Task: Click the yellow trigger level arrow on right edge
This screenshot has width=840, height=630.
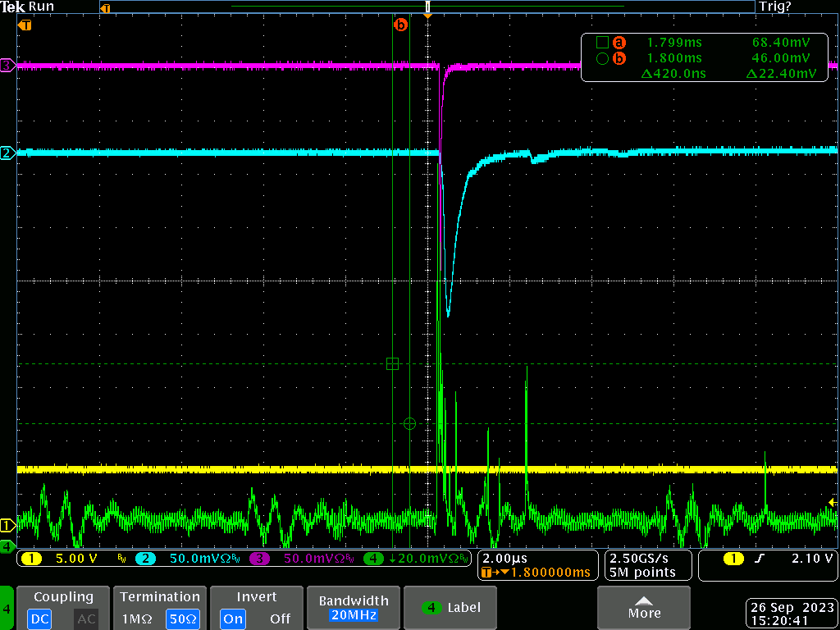Action: click(x=833, y=502)
